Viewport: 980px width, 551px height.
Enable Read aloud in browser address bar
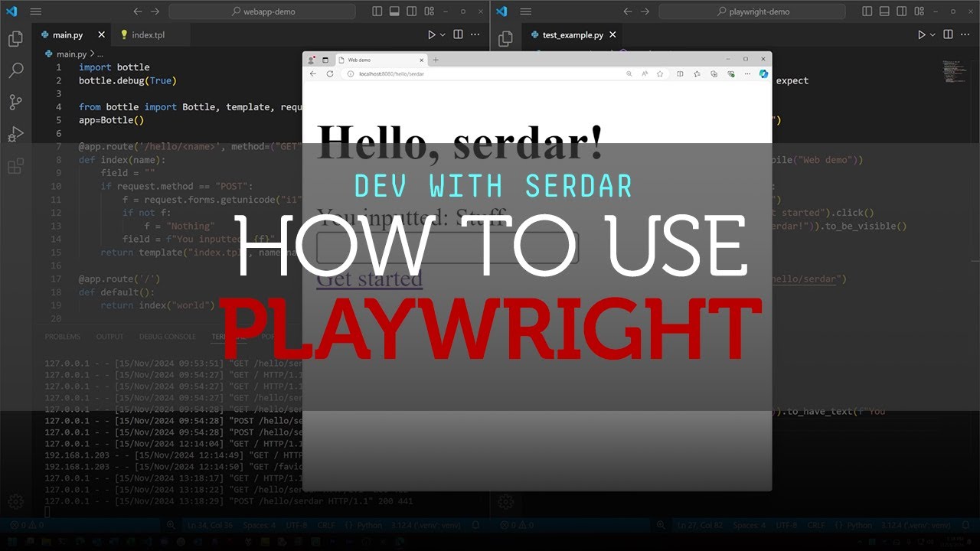coord(645,74)
